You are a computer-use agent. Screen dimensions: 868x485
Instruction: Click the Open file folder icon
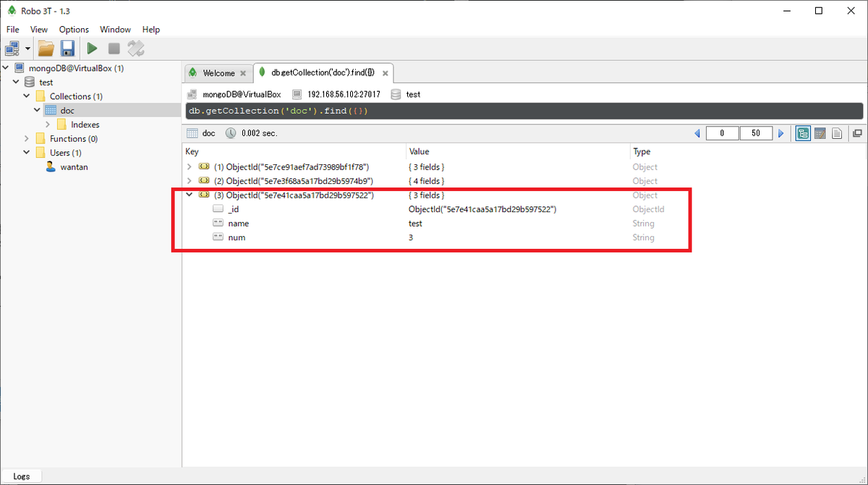[46, 48]
